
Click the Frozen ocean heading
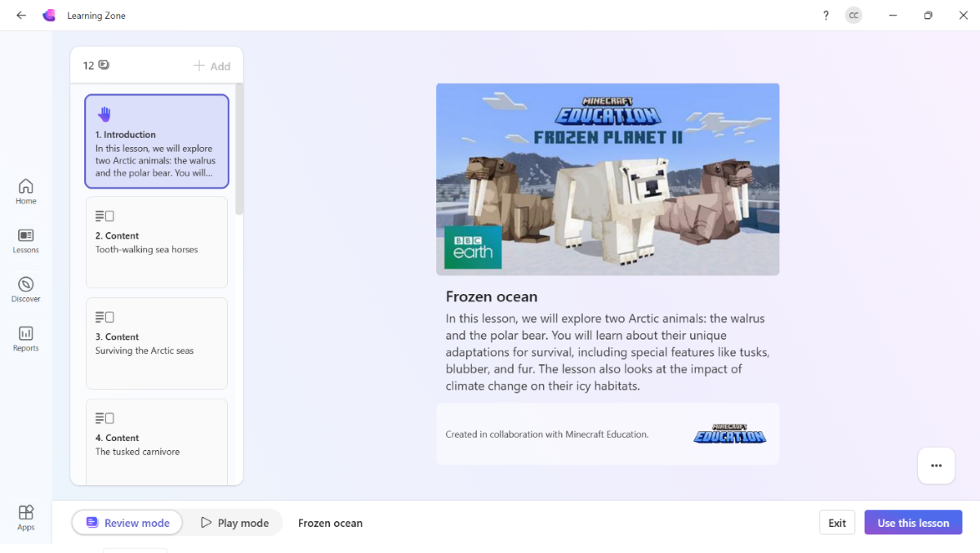[492, 297]
